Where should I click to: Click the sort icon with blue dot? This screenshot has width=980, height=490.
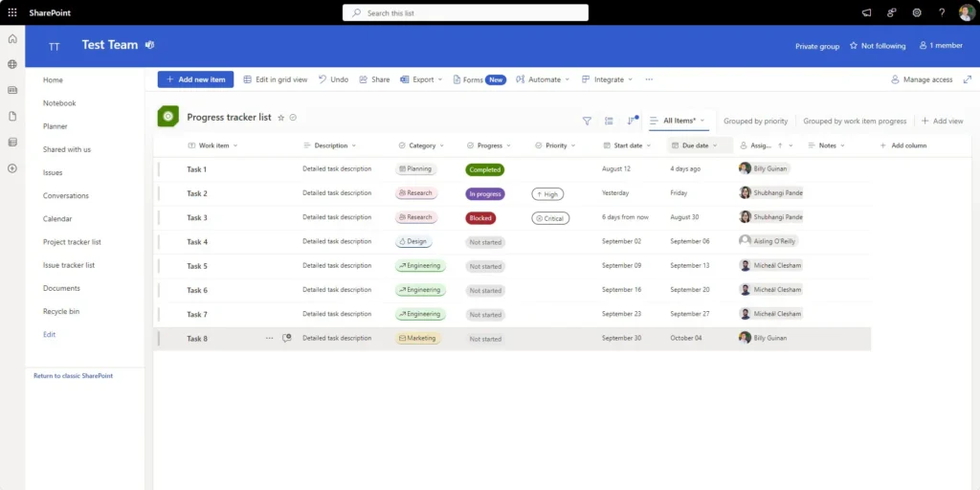(632, 122)
